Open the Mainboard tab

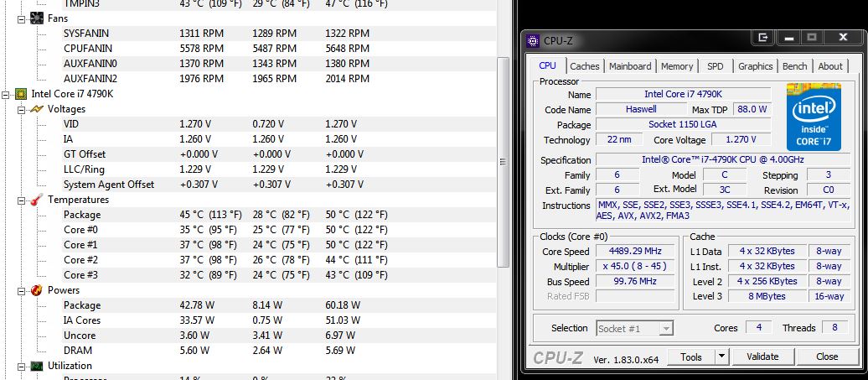(630, 66)
